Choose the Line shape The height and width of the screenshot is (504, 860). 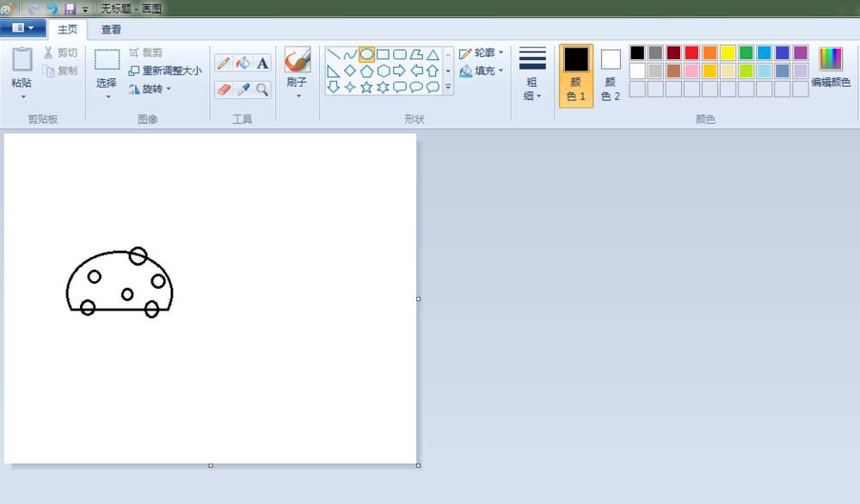click(334, 54)
